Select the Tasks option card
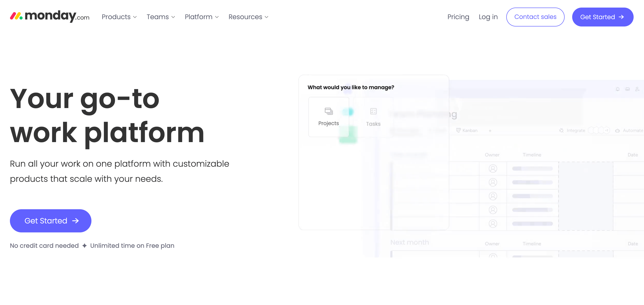Screen dimensions: 644x305 coord(373,117)
